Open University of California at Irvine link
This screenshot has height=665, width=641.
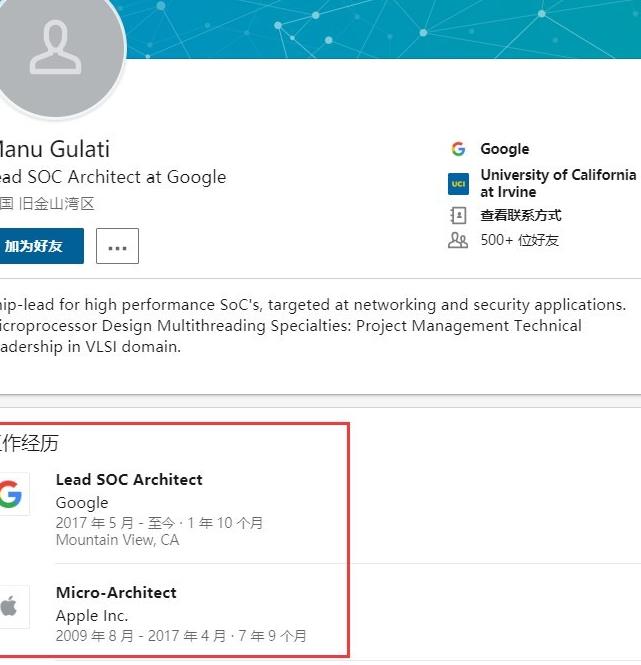(558, 183)
